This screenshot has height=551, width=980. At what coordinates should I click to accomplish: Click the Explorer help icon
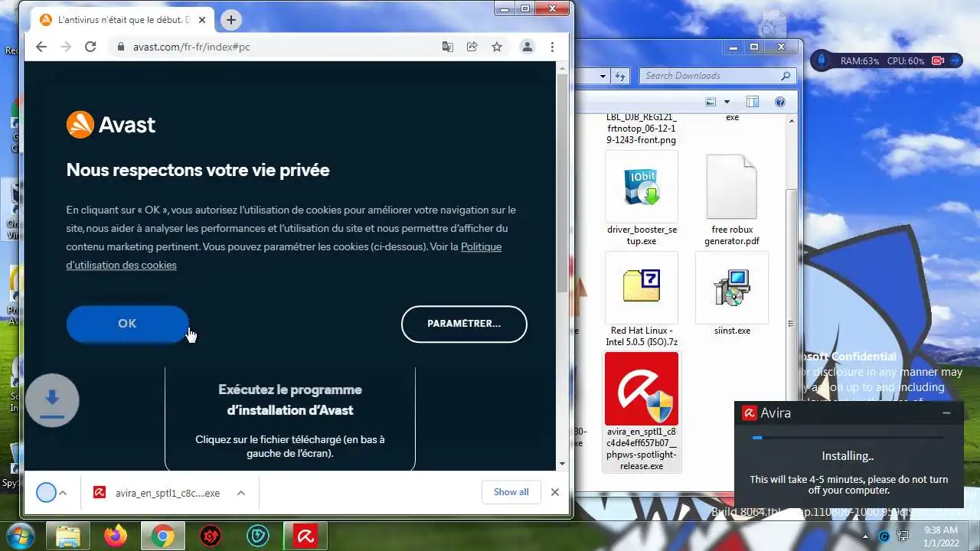coord(780,102)
